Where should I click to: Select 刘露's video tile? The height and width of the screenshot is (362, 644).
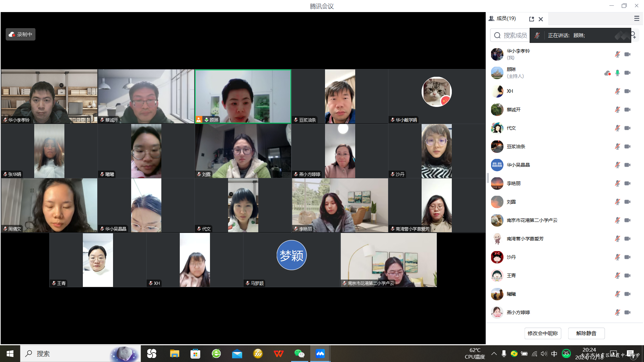pos(243,151)
